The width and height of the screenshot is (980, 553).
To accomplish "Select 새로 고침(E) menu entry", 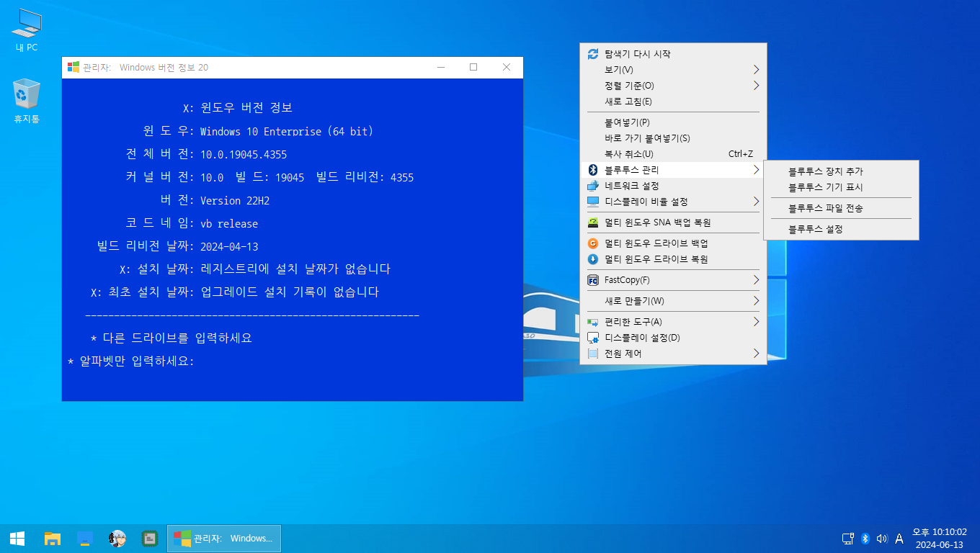I will click(673, 102).
